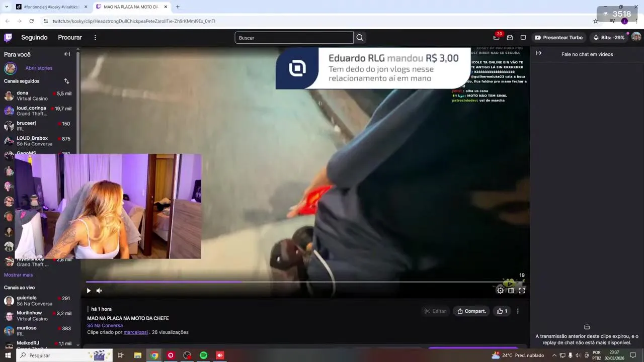Viewport: 644px width, 362px height.
Task: Open the Twitch messages envelope icon
Action: [x=510, y=38]
